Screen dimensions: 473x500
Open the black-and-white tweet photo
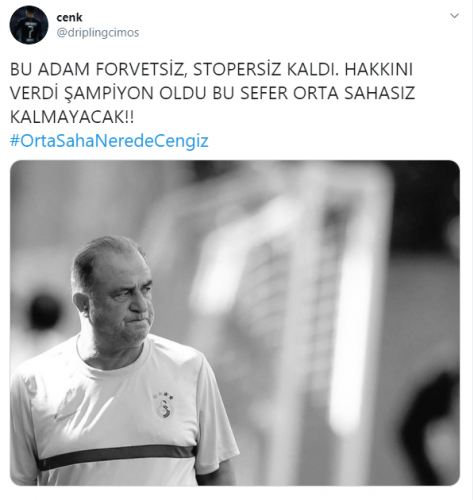235,323
